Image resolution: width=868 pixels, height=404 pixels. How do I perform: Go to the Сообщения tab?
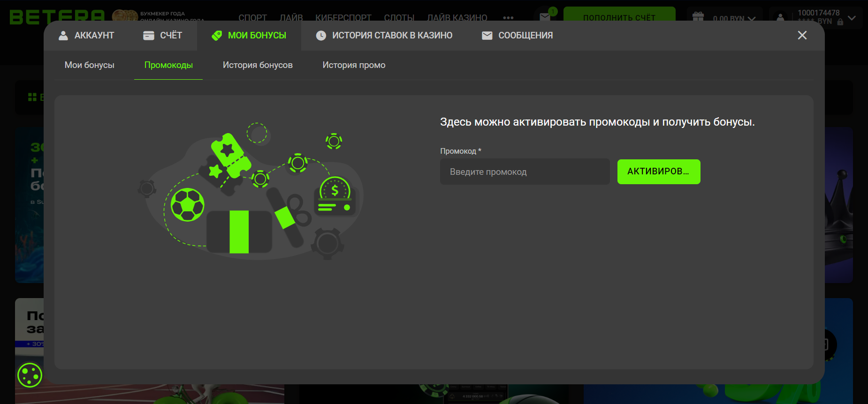pos(517,36)
